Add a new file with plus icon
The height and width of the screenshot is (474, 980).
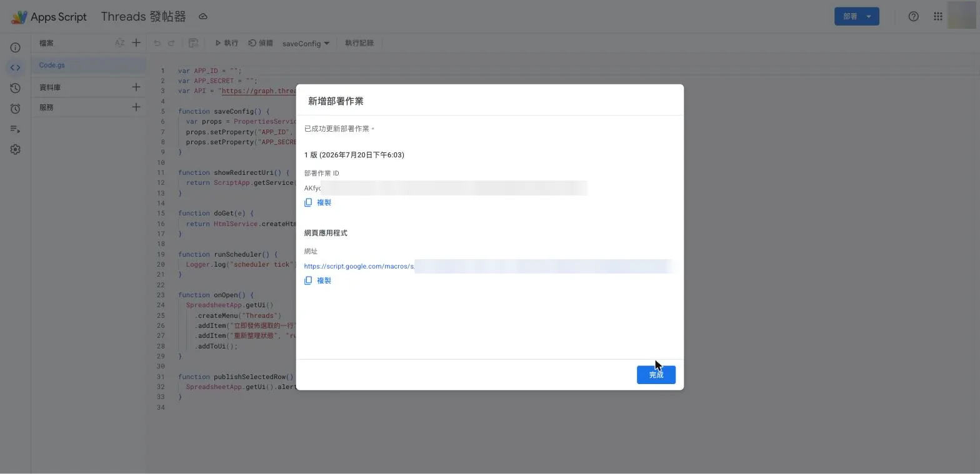[x=136, y=42]
